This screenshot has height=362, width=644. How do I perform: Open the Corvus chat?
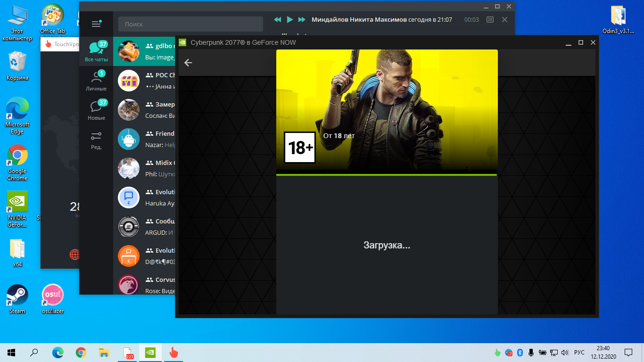click(x=144, y=283)
